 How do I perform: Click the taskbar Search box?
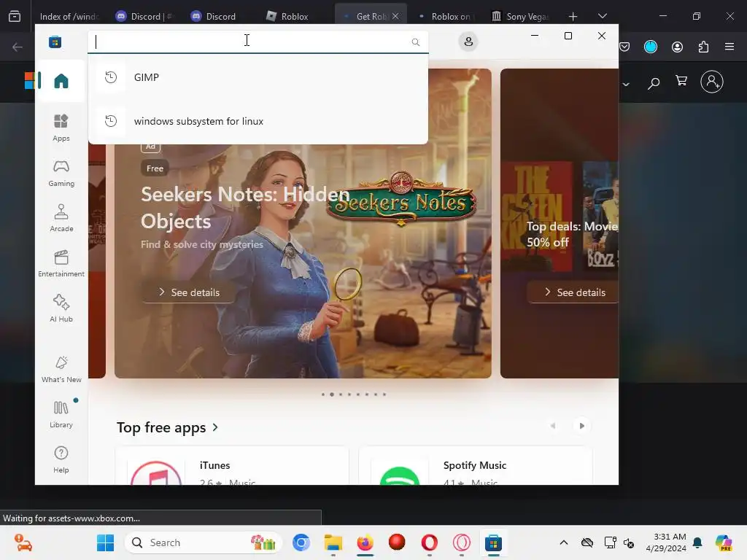[x=204, y=542]
